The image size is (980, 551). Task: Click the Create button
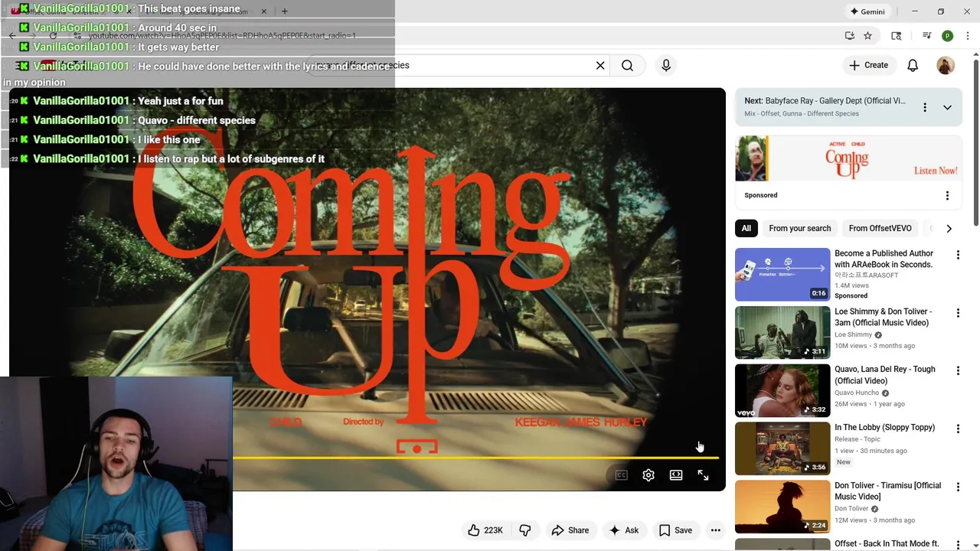click(x=868, y=65)
